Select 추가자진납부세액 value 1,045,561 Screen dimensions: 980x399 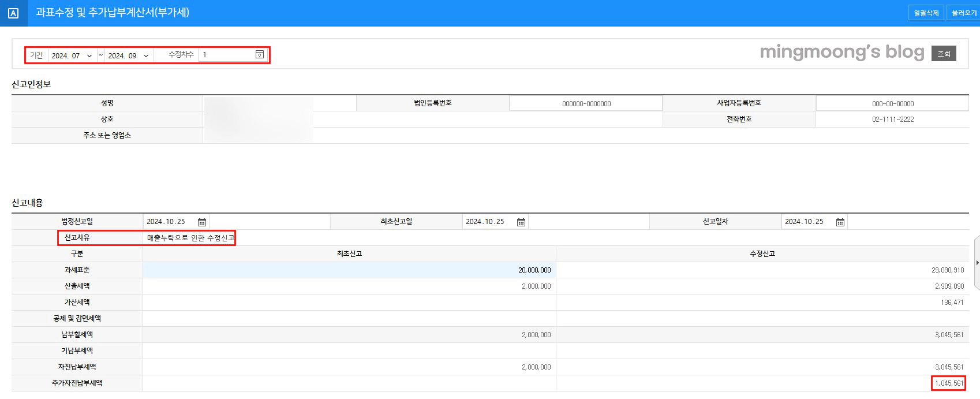click(x=949, y=383)
